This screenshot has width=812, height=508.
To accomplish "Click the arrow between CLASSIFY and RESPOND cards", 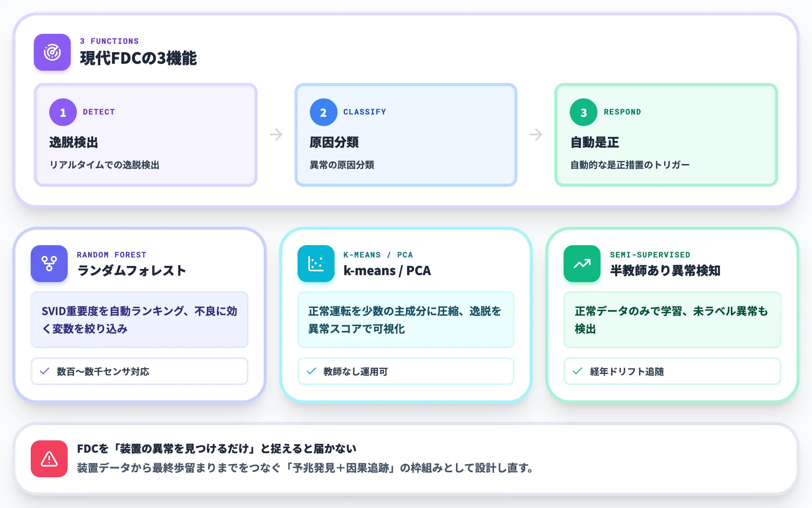I will tap(536, 134).
